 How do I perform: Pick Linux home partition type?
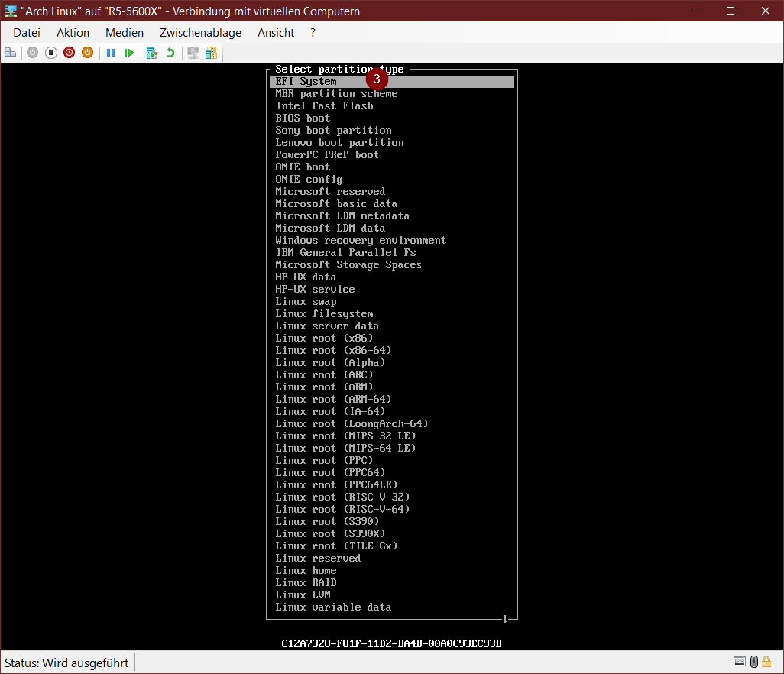point(306,571)
